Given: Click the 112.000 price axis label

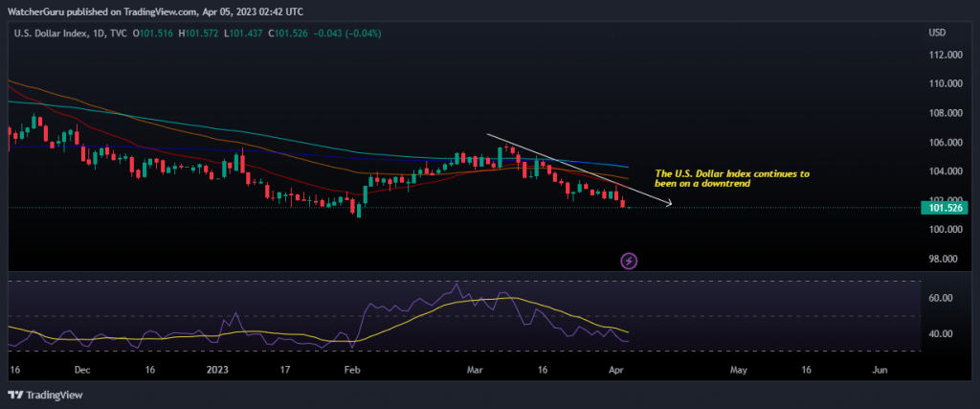Looking at the screenshot, I should click(947, 55).
